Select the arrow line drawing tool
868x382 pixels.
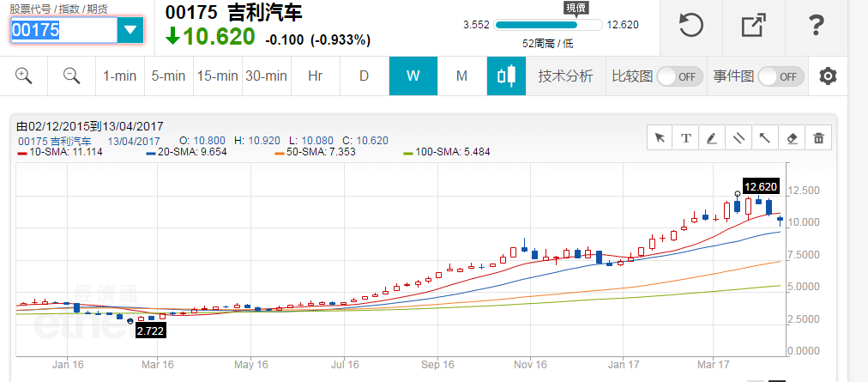765,137
